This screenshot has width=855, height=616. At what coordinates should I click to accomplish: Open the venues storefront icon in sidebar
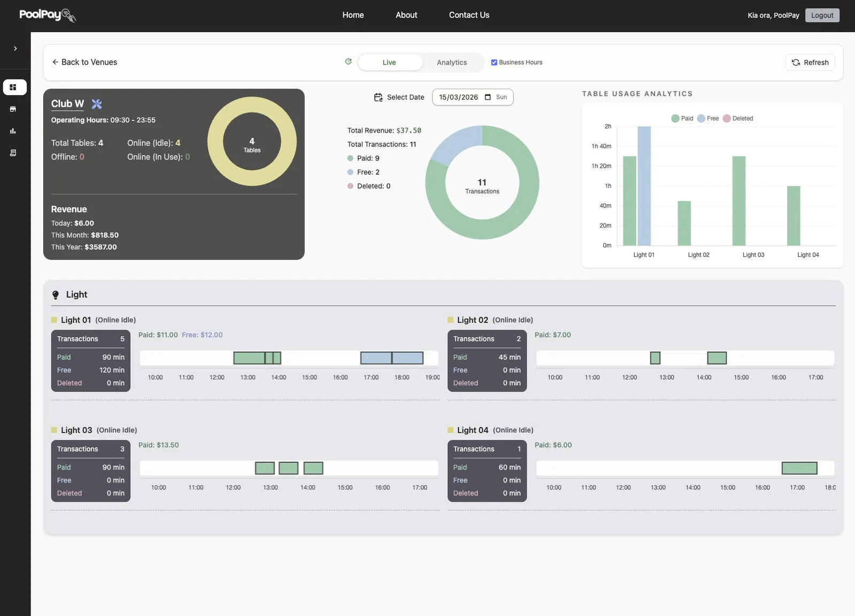point(13,109)
